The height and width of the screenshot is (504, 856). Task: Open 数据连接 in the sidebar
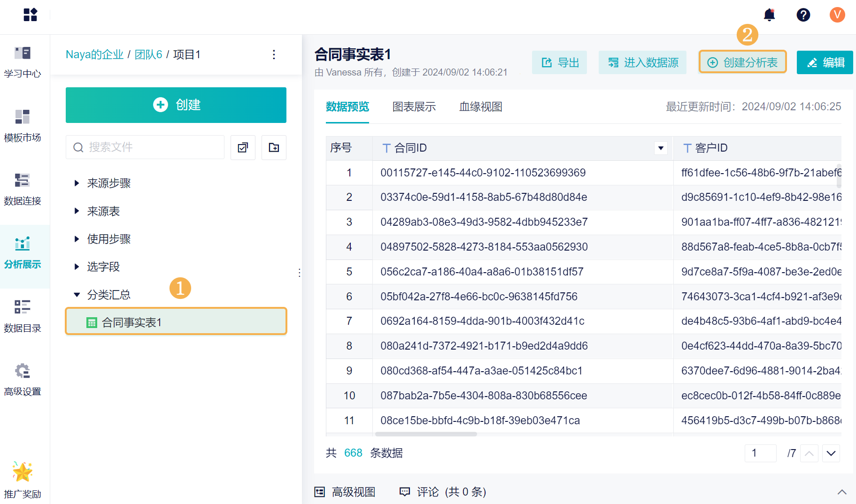[23, 189]
